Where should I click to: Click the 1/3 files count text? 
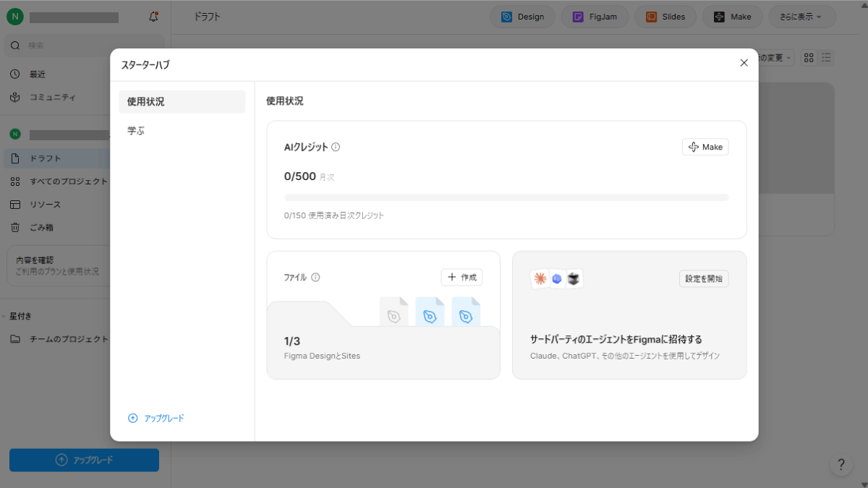click(x=292, y=341)
